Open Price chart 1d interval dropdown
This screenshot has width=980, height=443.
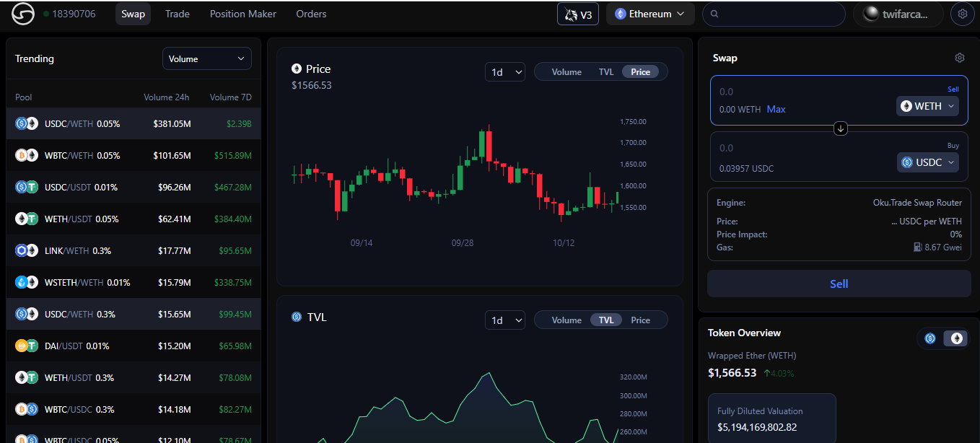[505, 71]
